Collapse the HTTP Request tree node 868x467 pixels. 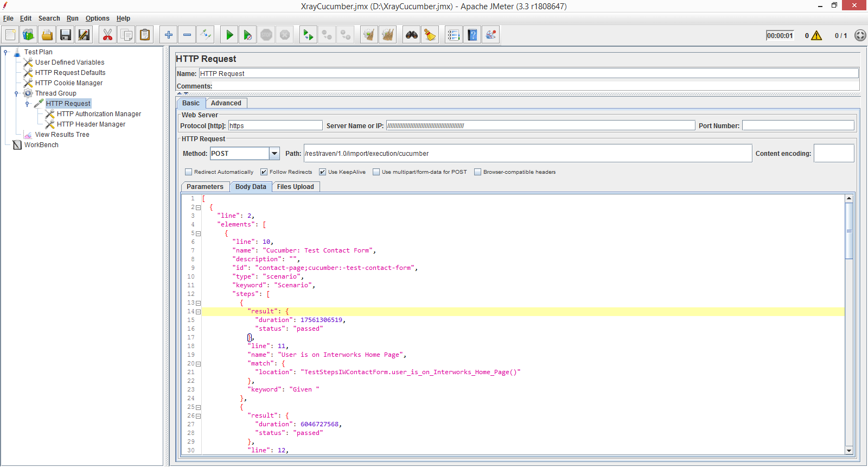click(x=28, y=104)
